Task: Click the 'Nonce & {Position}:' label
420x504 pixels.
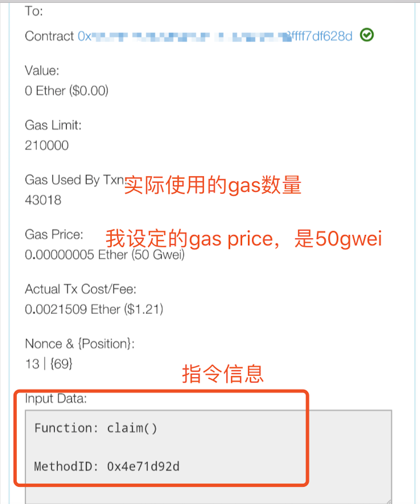Action: pyautogui.click(x=80, y=344)
